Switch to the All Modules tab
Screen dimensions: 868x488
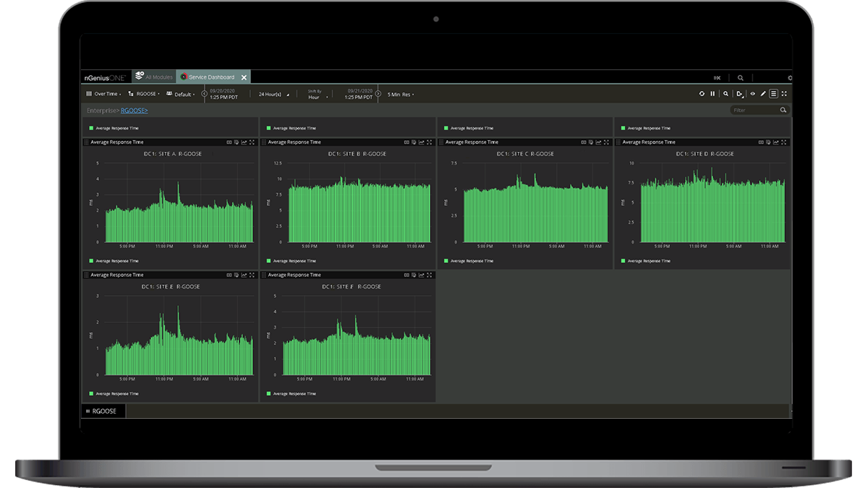pyautogui.click(x=156, y=77)
